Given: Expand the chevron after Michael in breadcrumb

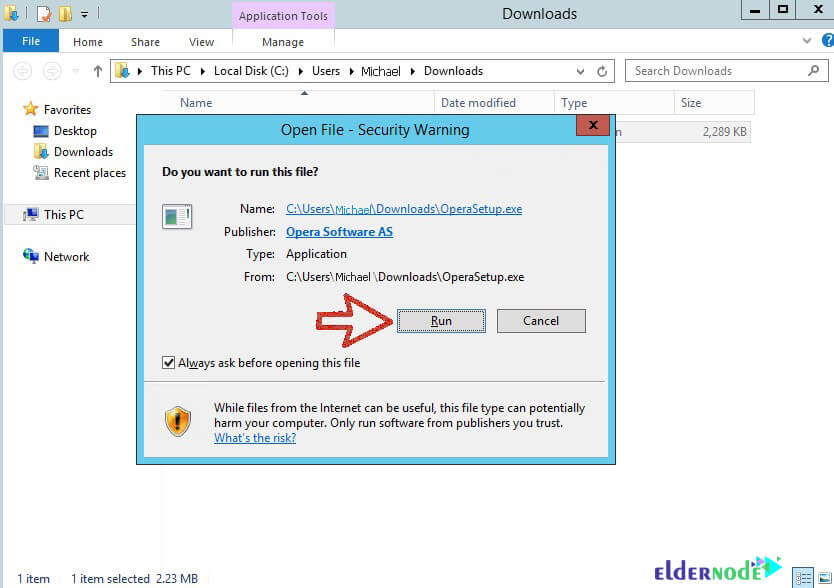Looking at the screenshot, I should [412, 71].
